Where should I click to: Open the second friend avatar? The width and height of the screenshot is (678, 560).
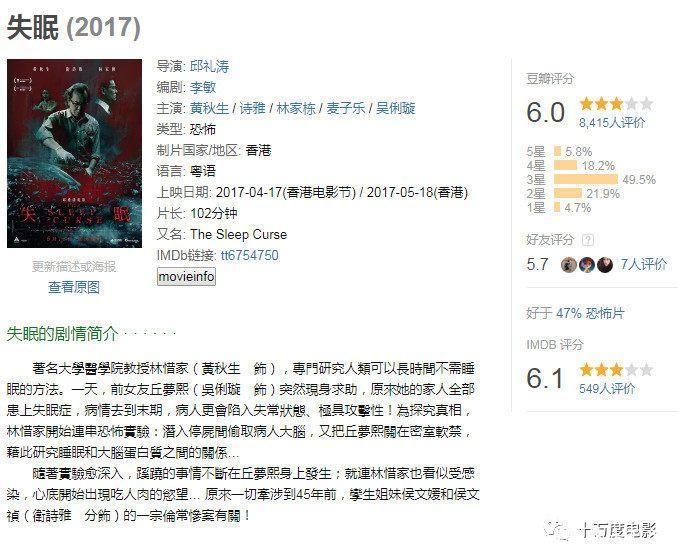(x=587, y=265)
